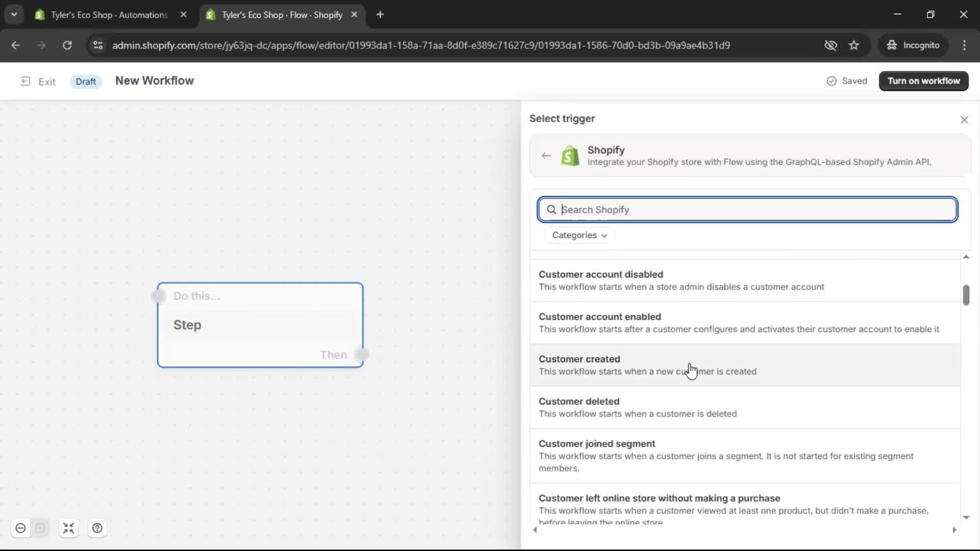Open the tab search chevron in tab strip
980x551 pixels.
[14, 14]
